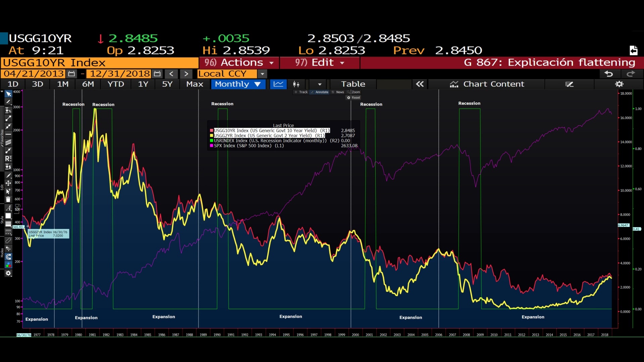This screenshot has width=644, height=362.
Task: Select the move crosshair edit tool
Action: pos(8,183)
